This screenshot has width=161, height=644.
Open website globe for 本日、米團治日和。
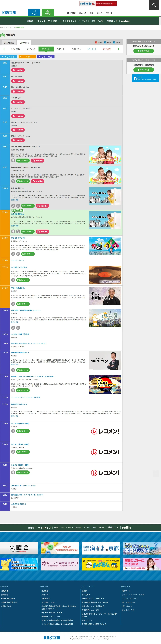[x=13, y=304]
